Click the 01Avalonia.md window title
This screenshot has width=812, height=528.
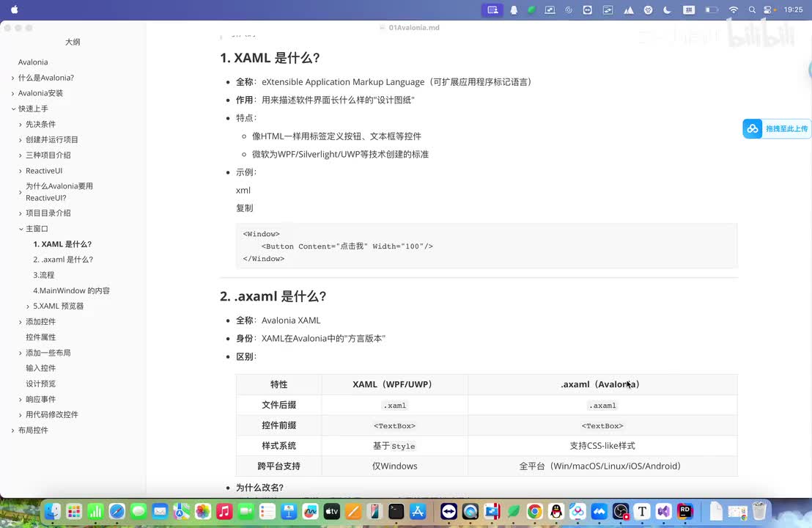pos(414,27)
